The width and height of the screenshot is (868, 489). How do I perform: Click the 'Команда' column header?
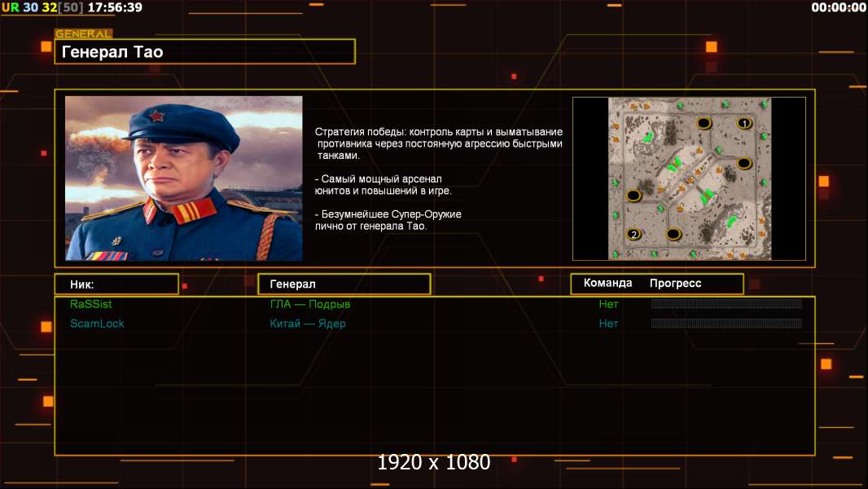[x=607, y=283]
